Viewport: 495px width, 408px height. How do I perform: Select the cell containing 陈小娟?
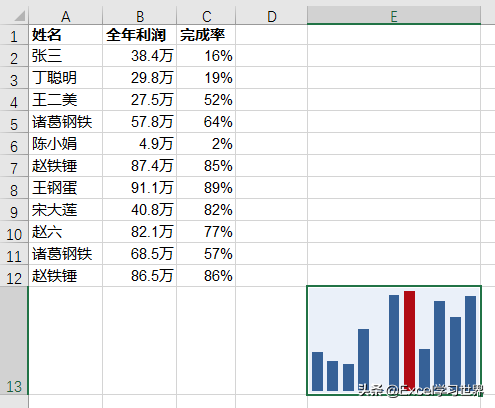(66, 144)
